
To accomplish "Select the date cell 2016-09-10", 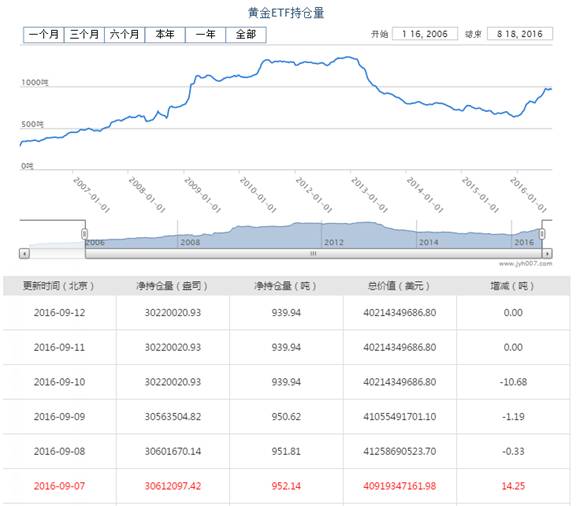I will pyautogui.click(x=60, y=382).
